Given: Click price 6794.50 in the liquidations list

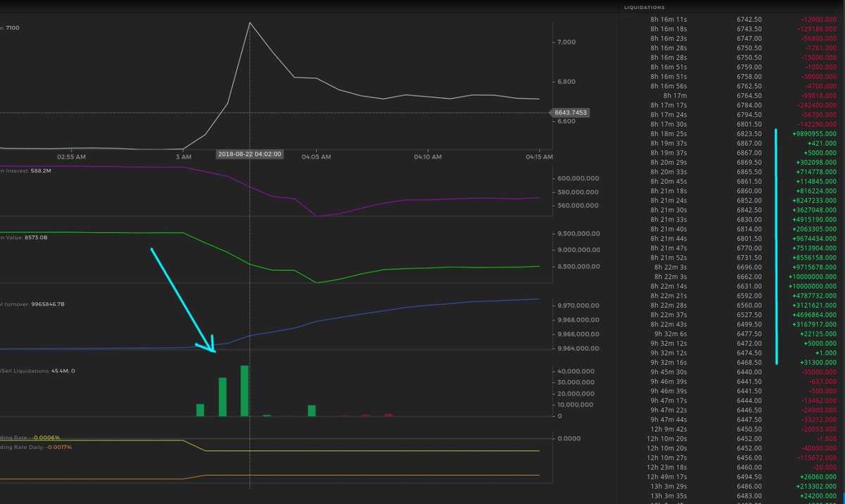Looking at the screenshot, I should (749, 115).
